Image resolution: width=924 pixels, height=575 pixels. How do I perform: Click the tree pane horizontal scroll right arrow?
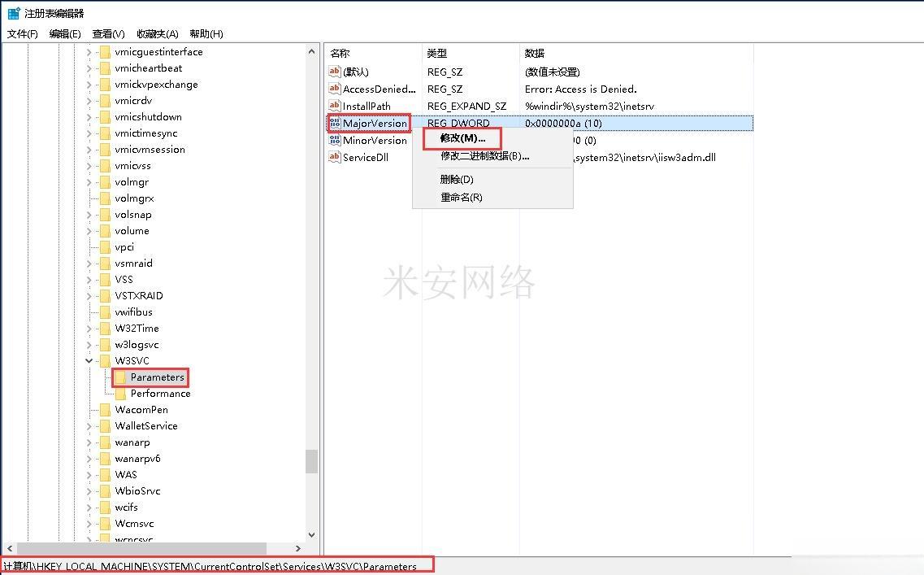298,548
